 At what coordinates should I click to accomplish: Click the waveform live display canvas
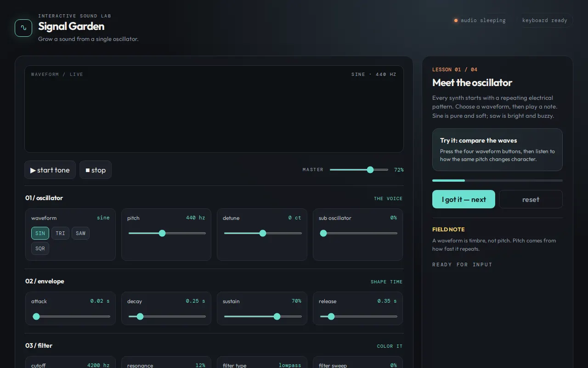(x=214, y=109)
